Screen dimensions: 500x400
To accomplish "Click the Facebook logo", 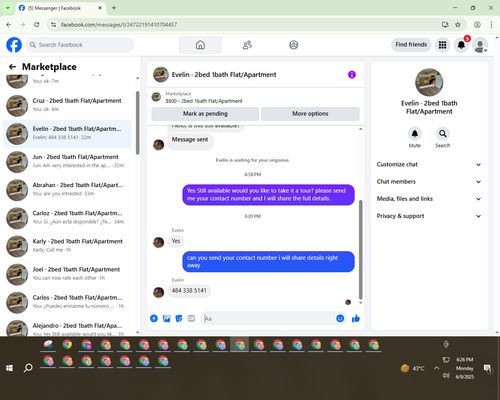I will click(14, 45).
